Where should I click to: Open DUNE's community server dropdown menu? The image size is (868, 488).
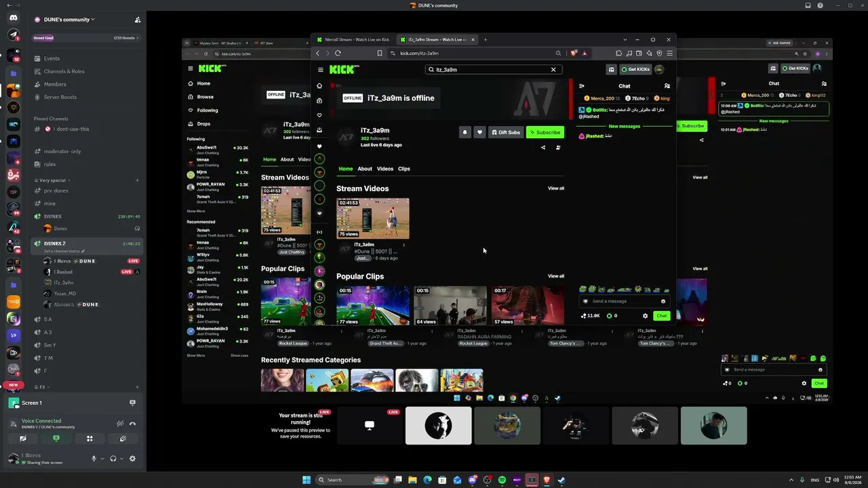[x=64, y=20]
